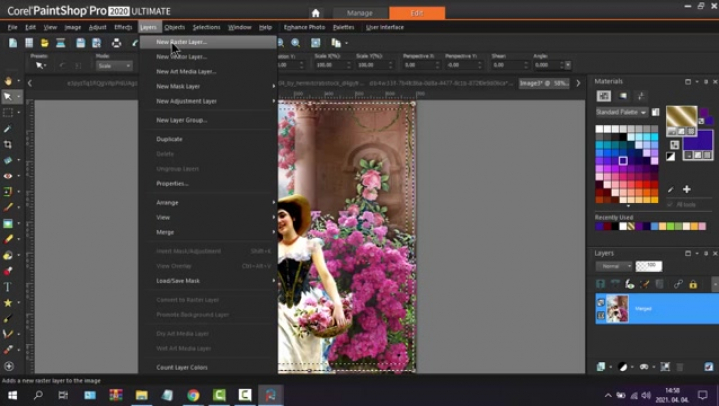Choose the Selection tool with the dashed rectangle
719x406 pixels.
8,112
